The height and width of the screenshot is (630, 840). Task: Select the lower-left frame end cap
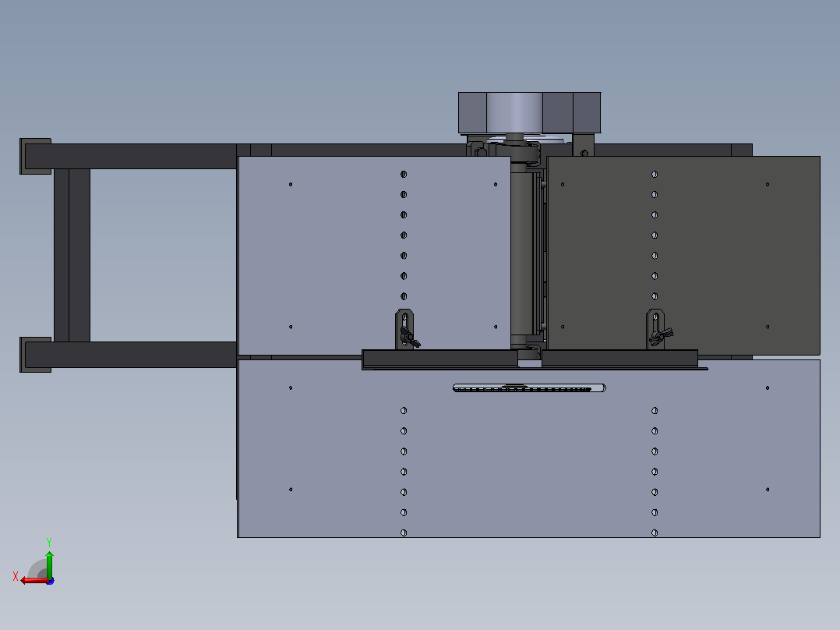[35, 355]
